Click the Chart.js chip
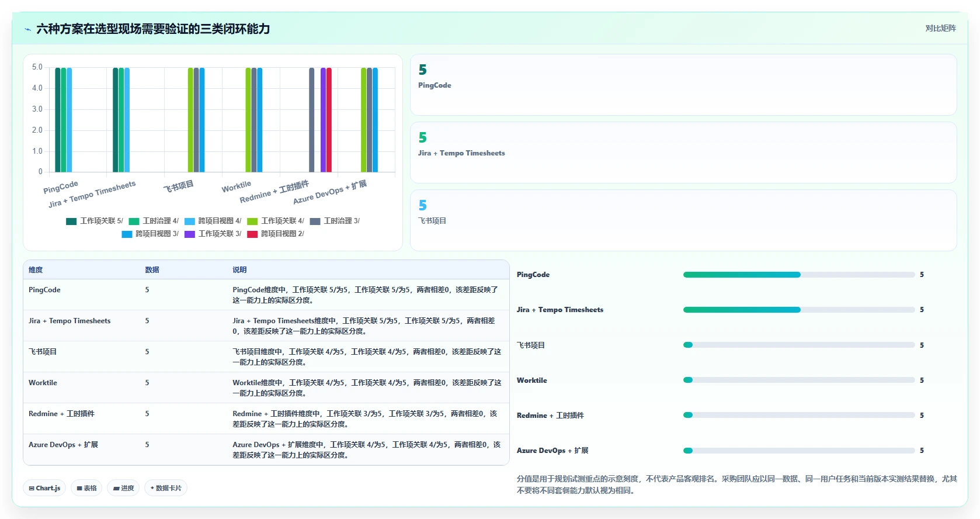The image size is (980, 519). (44, 488)
